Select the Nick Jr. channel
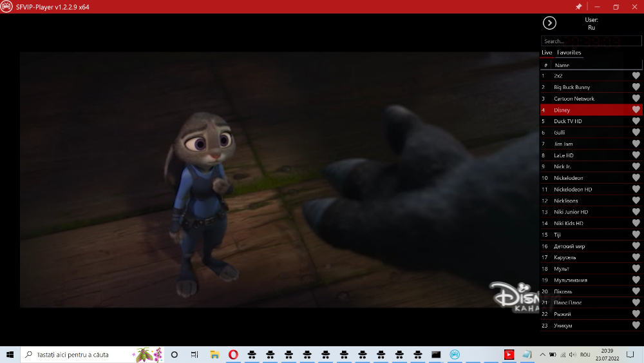644x363 pixels. coord(591,166)
